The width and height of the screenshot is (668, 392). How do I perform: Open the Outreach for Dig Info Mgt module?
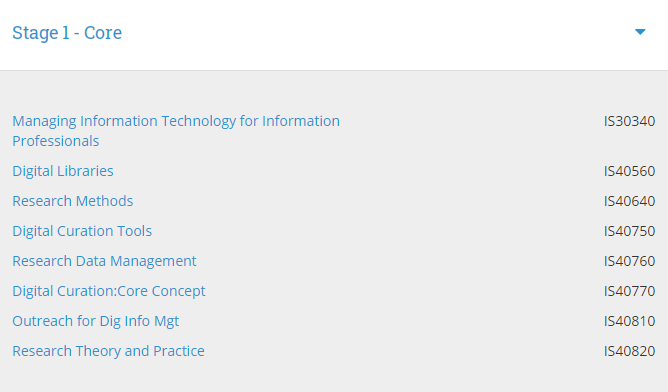point(95,321)
